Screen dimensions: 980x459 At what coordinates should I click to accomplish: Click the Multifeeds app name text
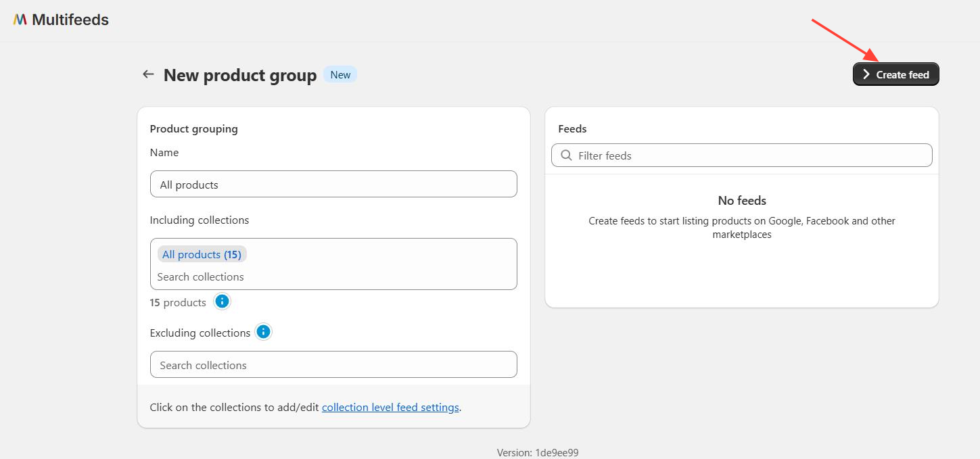[70, 20]
